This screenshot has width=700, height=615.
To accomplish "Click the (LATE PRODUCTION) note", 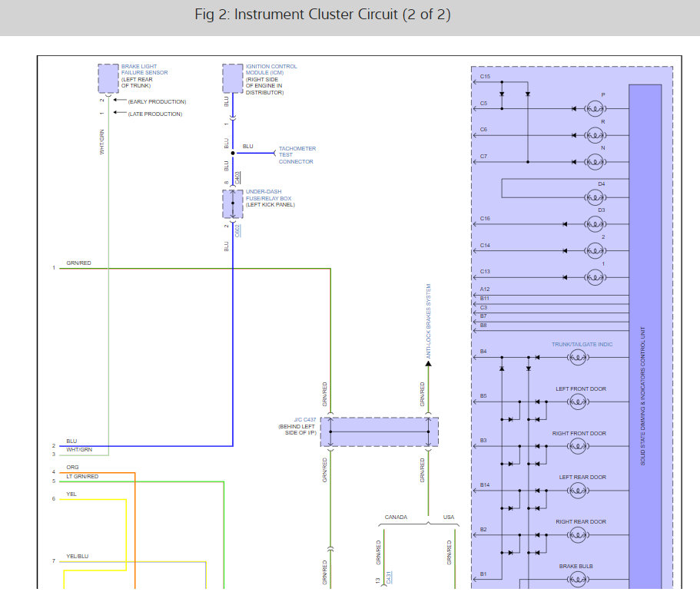I will (155, 114).
